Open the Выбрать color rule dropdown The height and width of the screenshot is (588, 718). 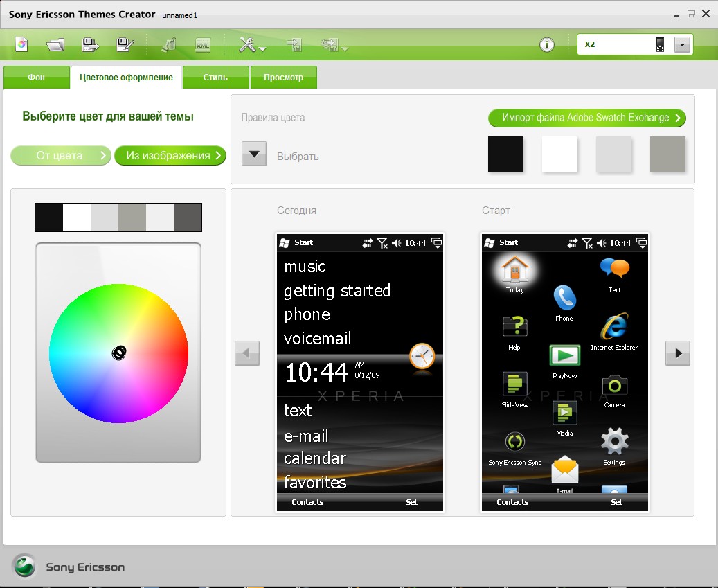point(254,154)
